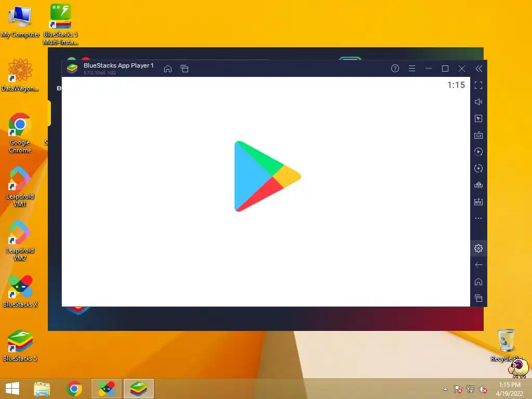This screenshot has width=532, height=399.
Task: Switch to BlueStacks 5 taskbar button
Action: [139, 389]
